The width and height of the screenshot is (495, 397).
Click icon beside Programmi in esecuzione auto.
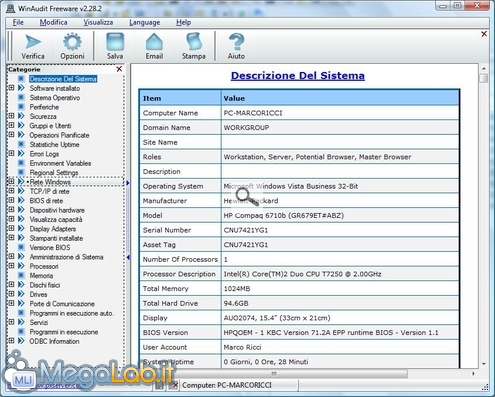point(21,313)
